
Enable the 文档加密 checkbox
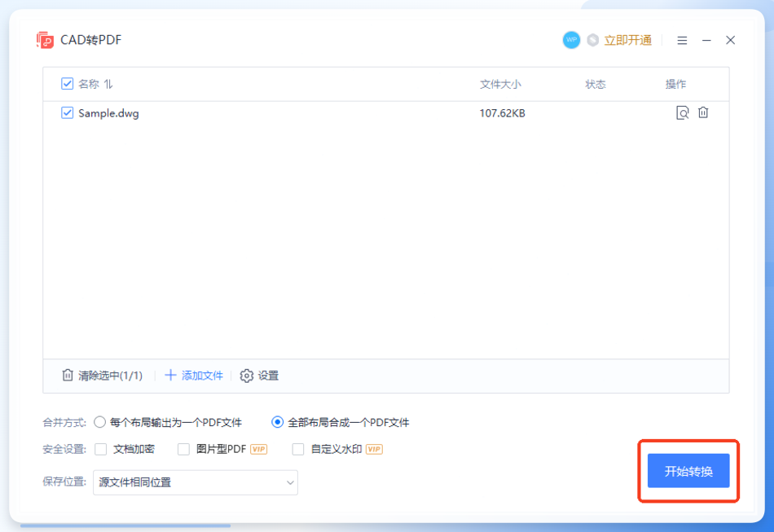point(101,449)
